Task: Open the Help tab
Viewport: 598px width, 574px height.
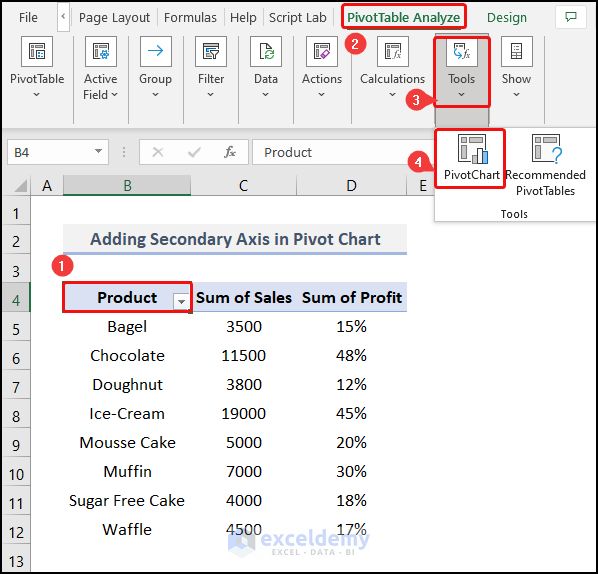Action: [x=243, y=17]
